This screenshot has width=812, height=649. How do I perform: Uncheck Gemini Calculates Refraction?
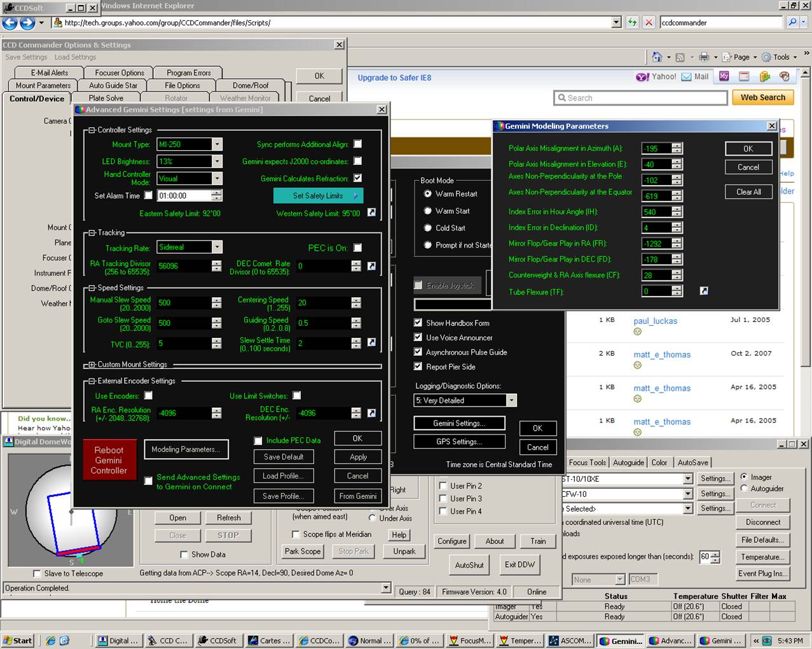click(357, 178)
